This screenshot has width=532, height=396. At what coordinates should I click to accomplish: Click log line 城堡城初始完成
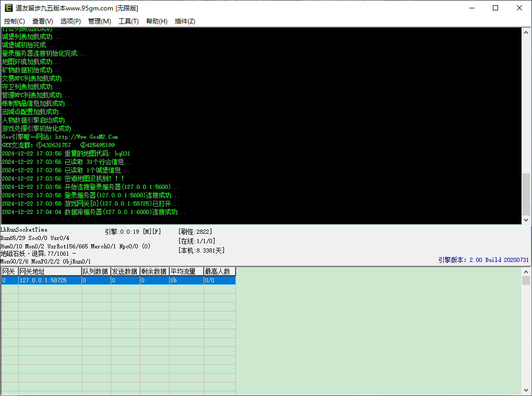pyautogui.click(x=28, y=45)
